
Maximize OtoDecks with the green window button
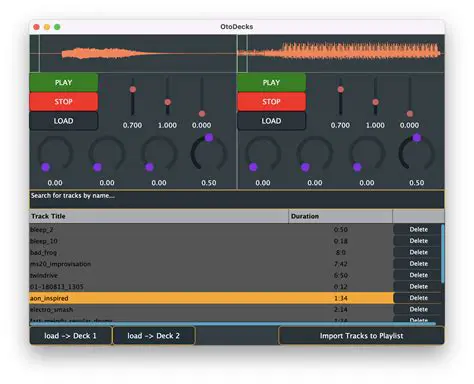[57, 27]
